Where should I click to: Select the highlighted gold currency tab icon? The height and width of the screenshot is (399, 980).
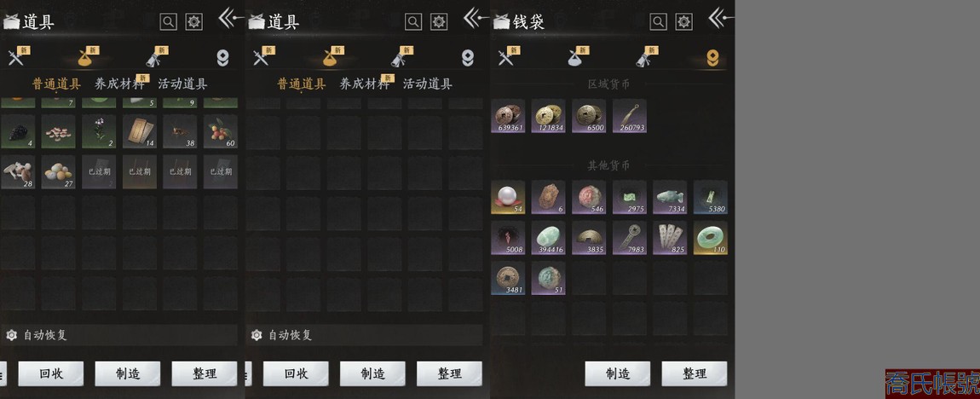tap(712, 58)
